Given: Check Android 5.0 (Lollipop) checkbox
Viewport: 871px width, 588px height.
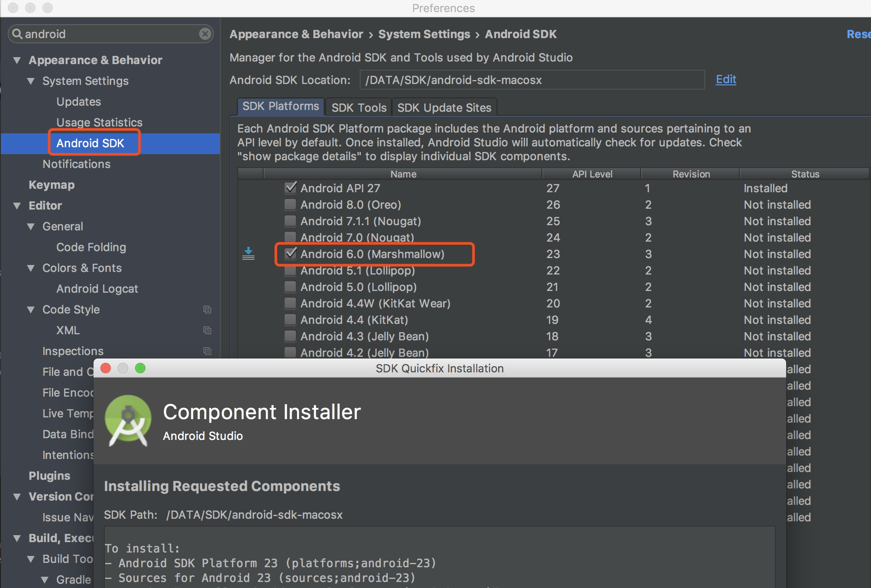Looking at the screenshot, I should pos(290,286).
